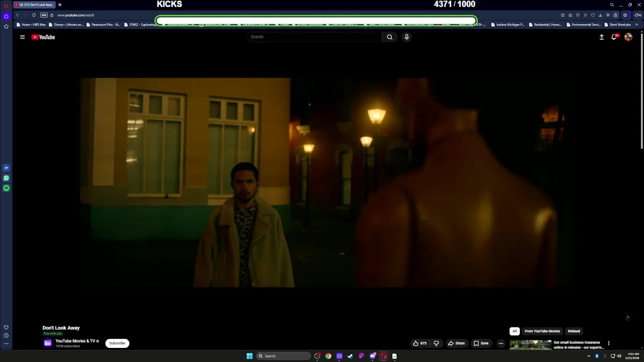Start voice search with microphone icon
Viewport: 644px width, 362px height.
click(x=407, y=37)
